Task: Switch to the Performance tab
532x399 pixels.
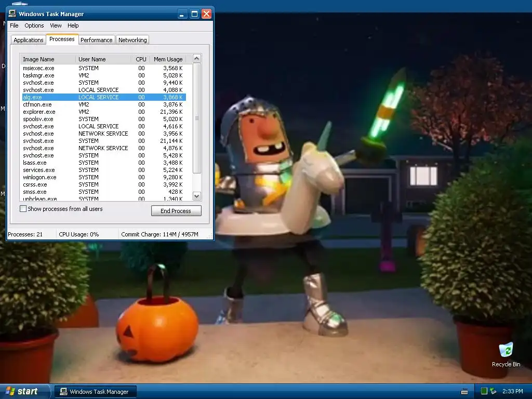Action: 96,39
